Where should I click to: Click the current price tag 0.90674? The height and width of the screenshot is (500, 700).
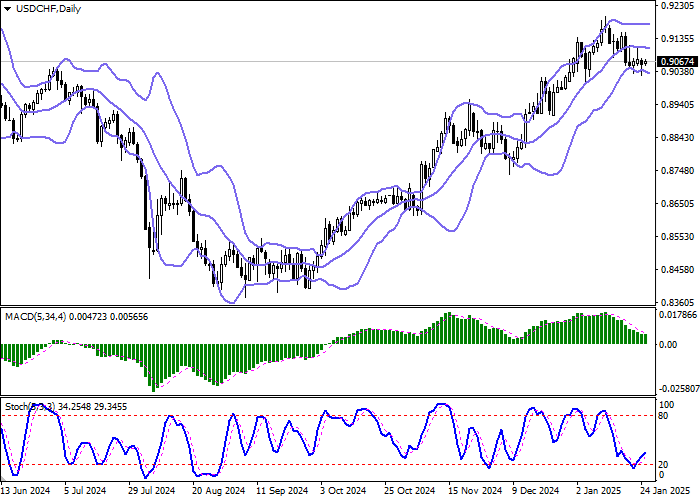click(x=675, y=62)
